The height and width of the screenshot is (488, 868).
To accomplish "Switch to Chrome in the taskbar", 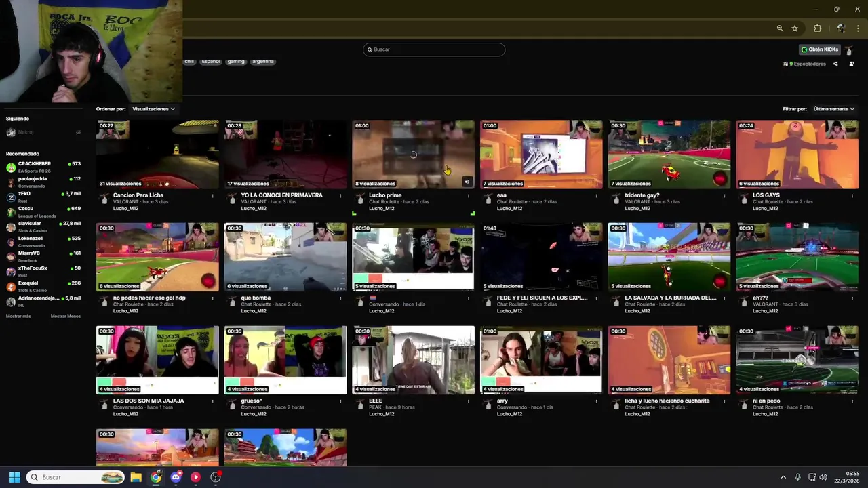I will pyautogui.click(x=156, y=477).
